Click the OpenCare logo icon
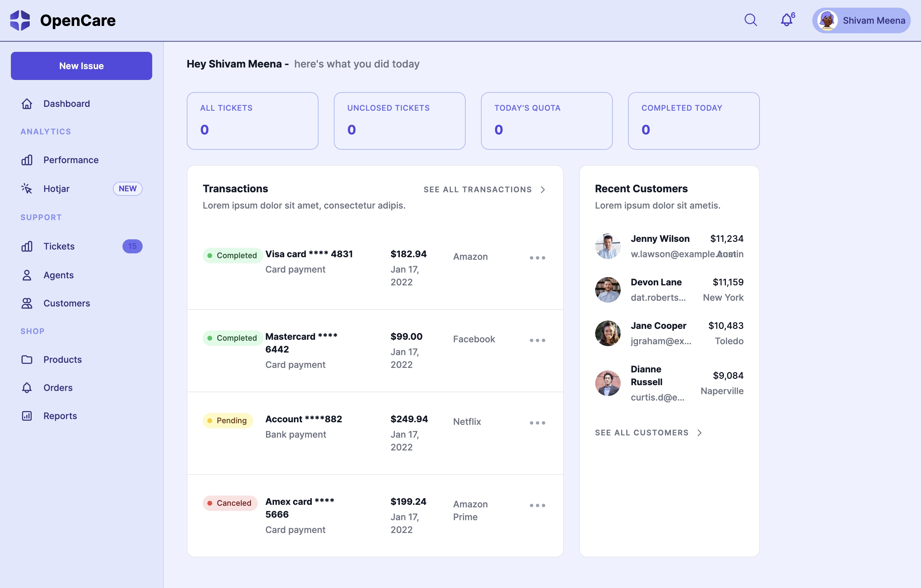The image size is (921, 588). 20,20
